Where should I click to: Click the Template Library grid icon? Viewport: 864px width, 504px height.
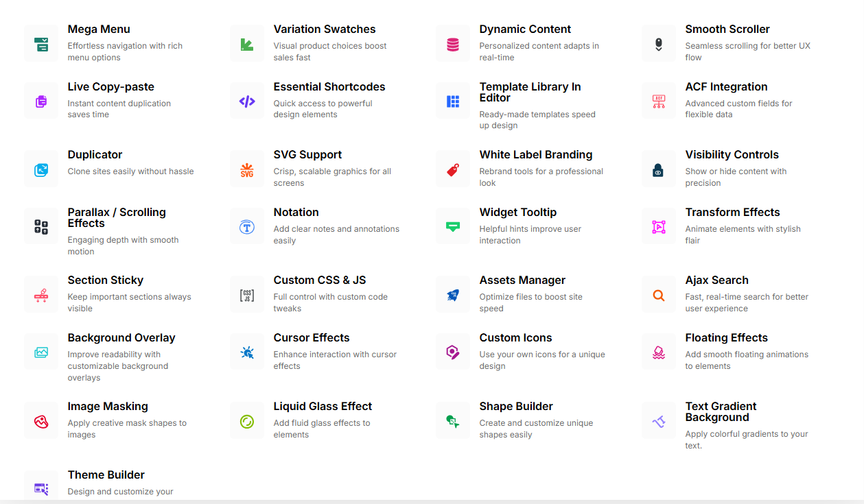[x=453, y=101]
